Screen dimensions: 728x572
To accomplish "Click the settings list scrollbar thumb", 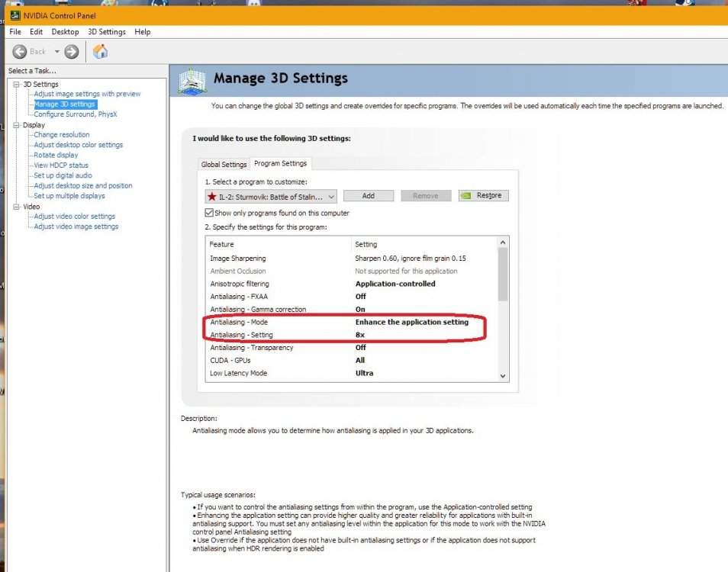I will [x=503, y=274].
